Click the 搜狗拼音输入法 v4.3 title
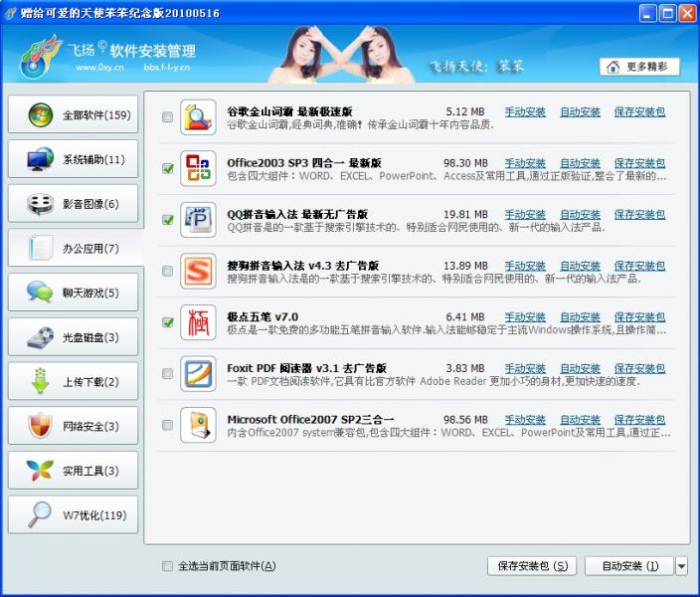 point(302,266)
